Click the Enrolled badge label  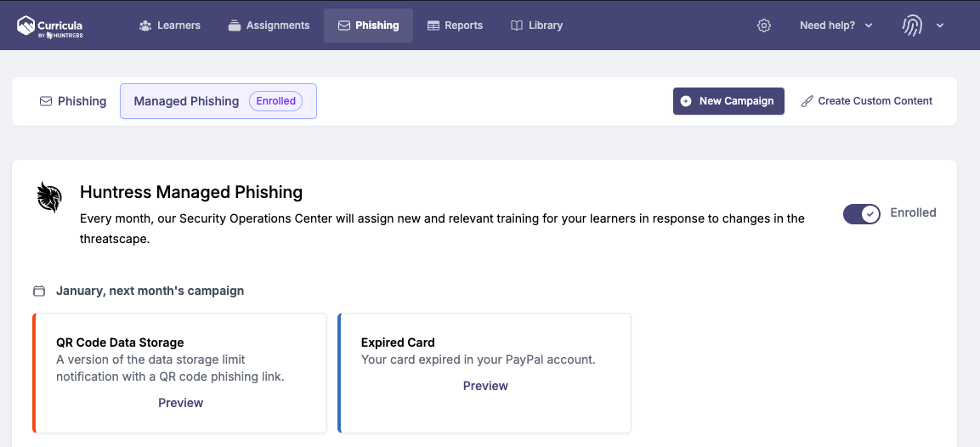coord(275,101)
